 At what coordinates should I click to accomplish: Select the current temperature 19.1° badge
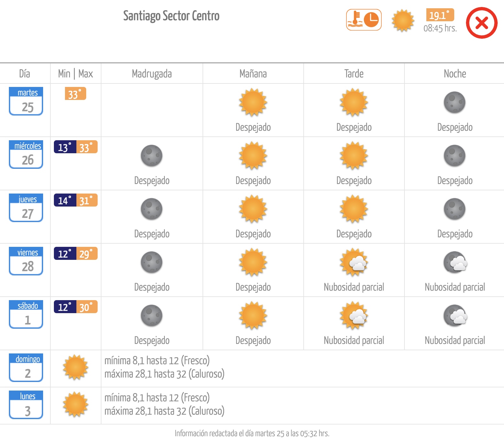[440, 15]
